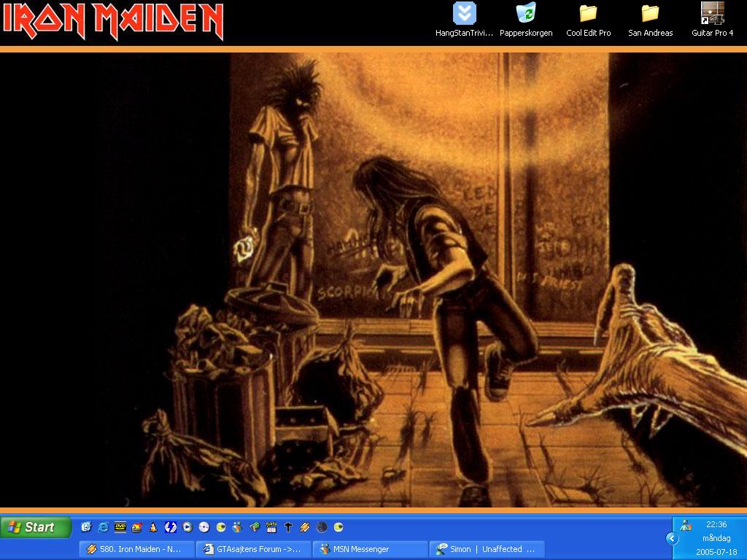Image resolution: width=747 pixels, height=560 pixels.
Task: Click the Start button
Action: tap(36, 527)
